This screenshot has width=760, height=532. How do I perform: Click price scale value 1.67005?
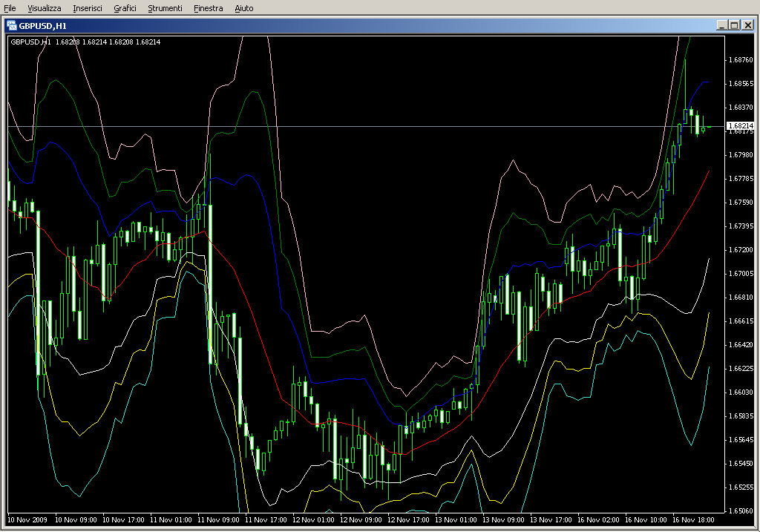[x=741, y=274]
